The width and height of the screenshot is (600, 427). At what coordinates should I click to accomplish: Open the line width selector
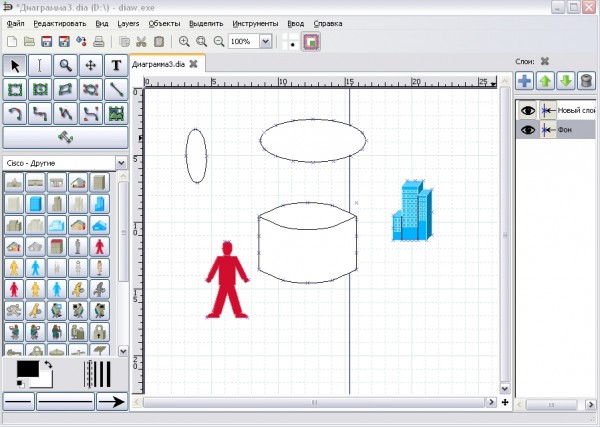point(97,374)
